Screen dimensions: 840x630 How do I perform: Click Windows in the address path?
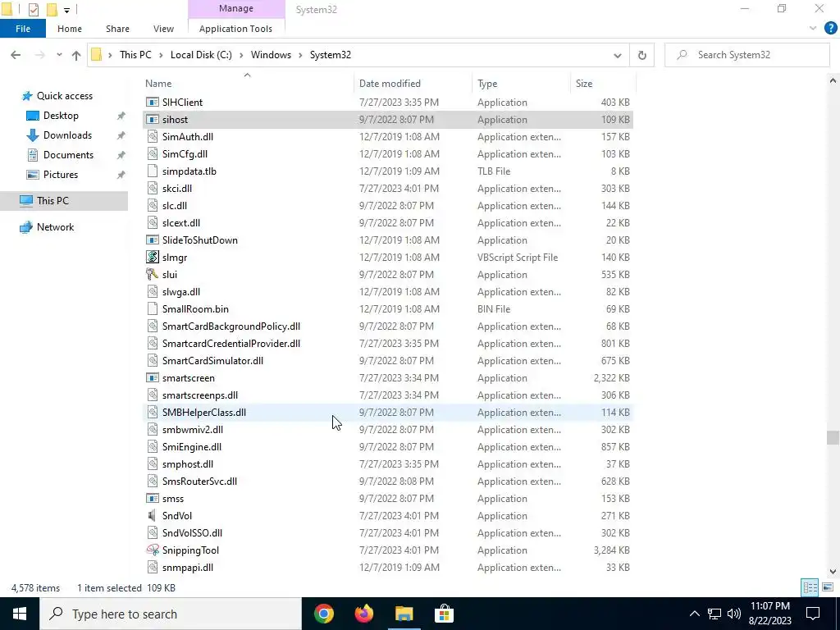tap(271, 55)
